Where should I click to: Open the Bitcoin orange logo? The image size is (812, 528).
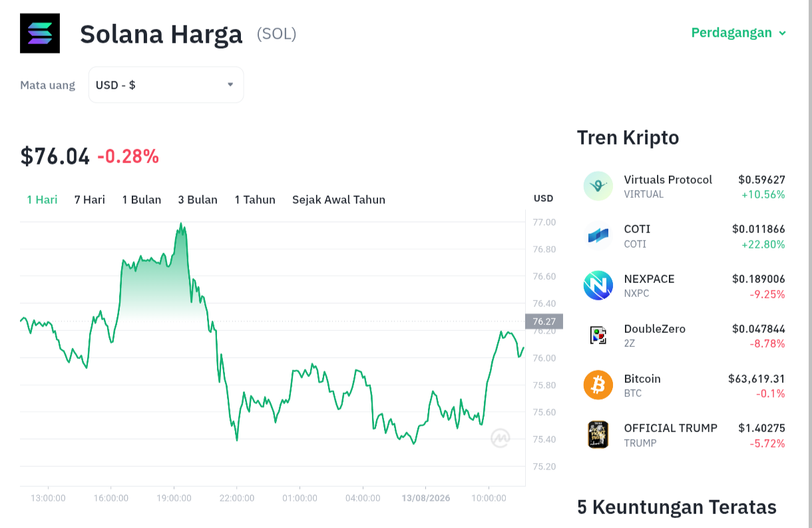(x=598, y=385)
